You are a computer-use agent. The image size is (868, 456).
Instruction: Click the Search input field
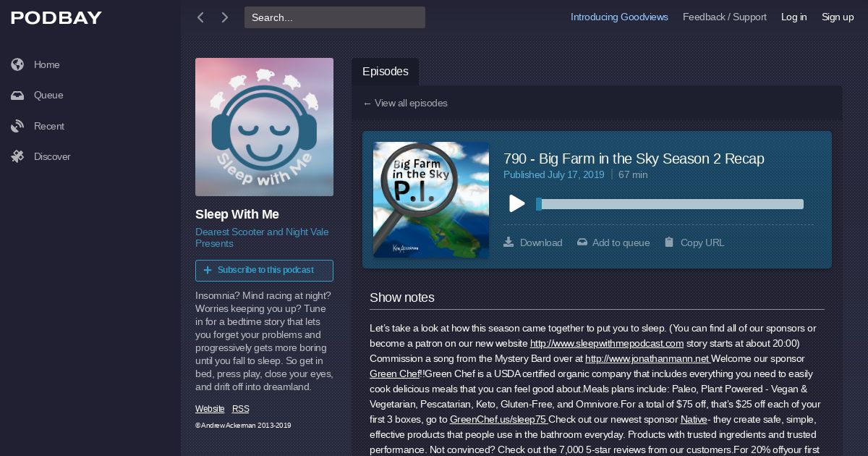(x=335, y=17)
